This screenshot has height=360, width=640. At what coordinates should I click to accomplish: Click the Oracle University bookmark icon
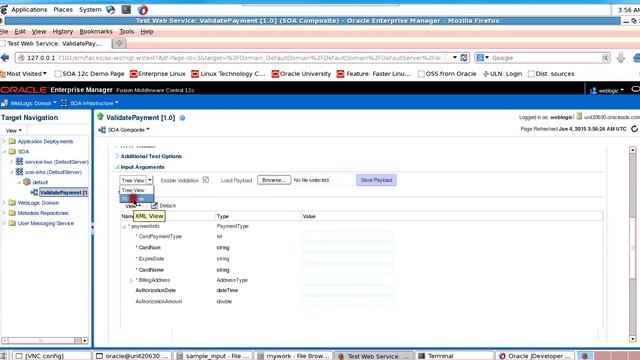tap(275, 74)
